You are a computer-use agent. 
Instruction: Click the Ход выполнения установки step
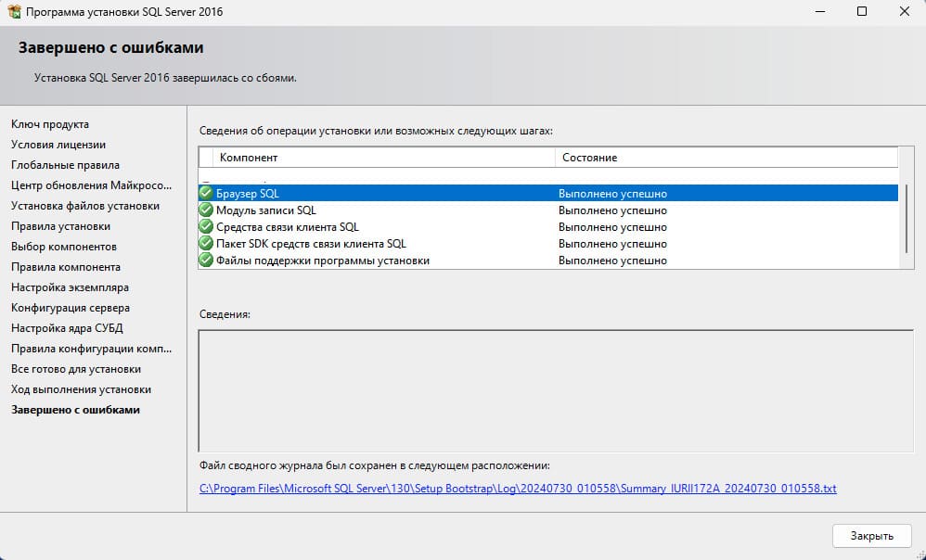(x=81, y=389)
